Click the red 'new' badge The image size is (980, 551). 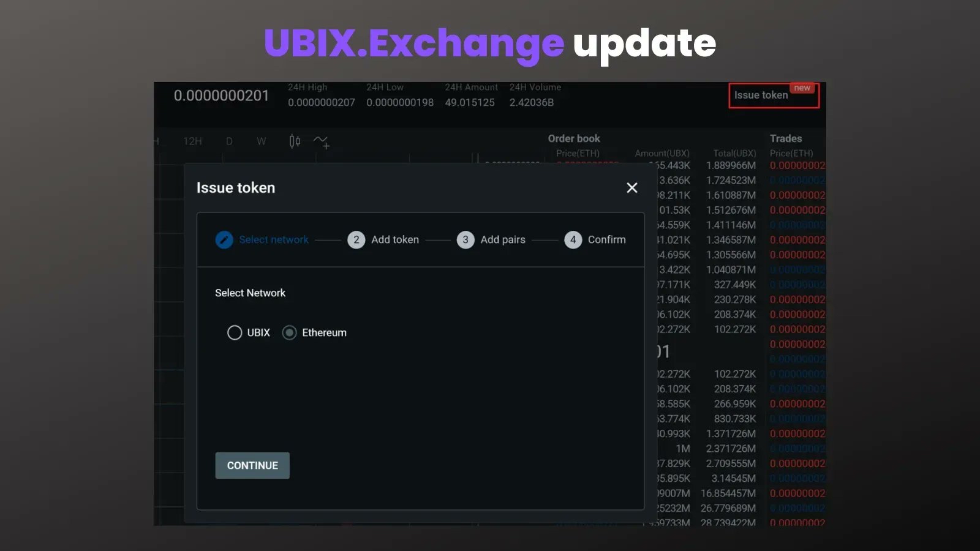pyautogui.click(x=802, y=87)
